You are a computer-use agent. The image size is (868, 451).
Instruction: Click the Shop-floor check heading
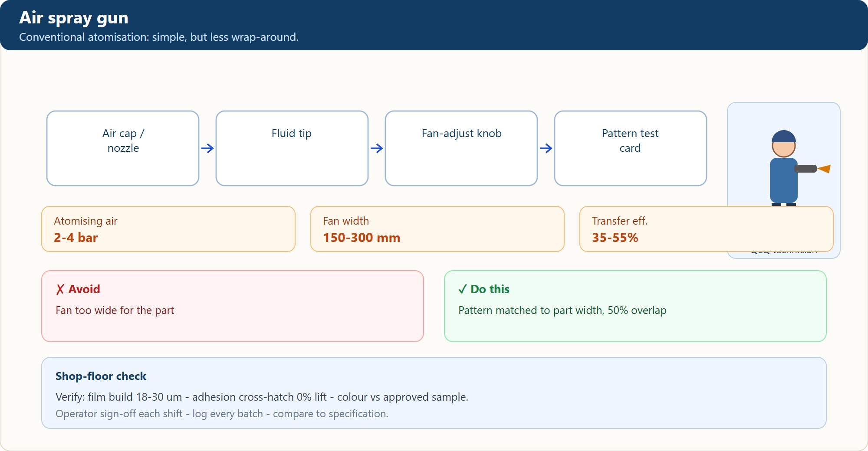click(101, 376)
